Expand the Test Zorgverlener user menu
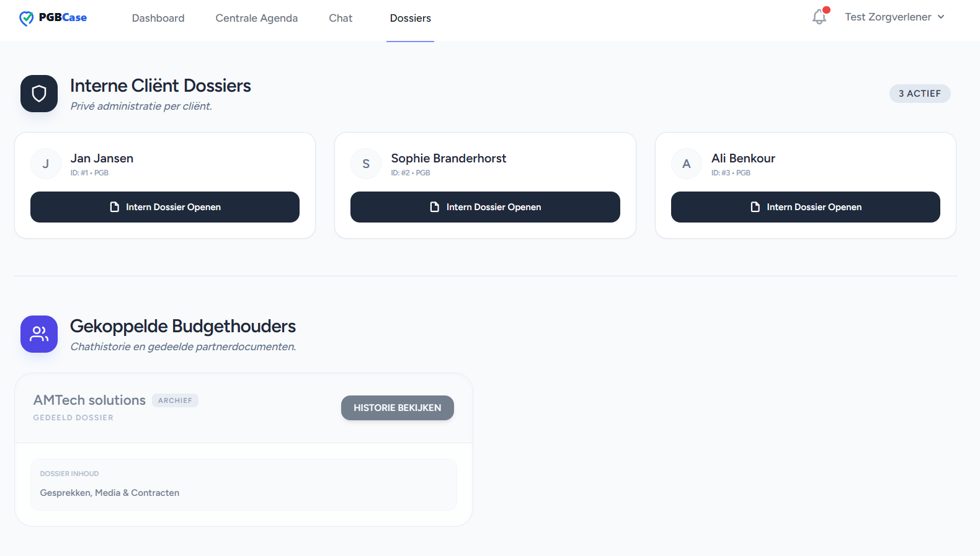 point(894,17)
